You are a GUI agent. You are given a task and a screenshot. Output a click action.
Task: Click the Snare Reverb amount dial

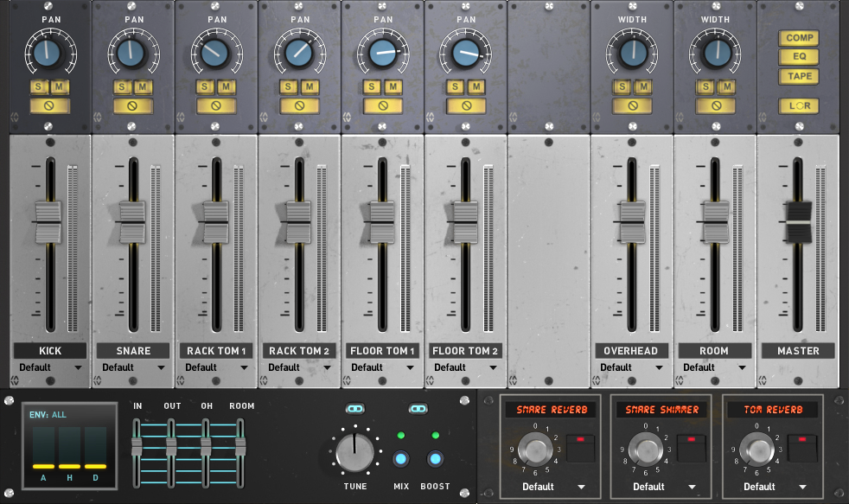pos(534,450)
